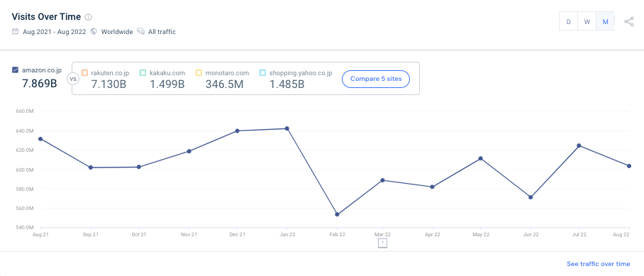The image size is (644, 276).
Task: Click the calendar icon next to date range
Action: pyautogui.click(x=15, y=31)
